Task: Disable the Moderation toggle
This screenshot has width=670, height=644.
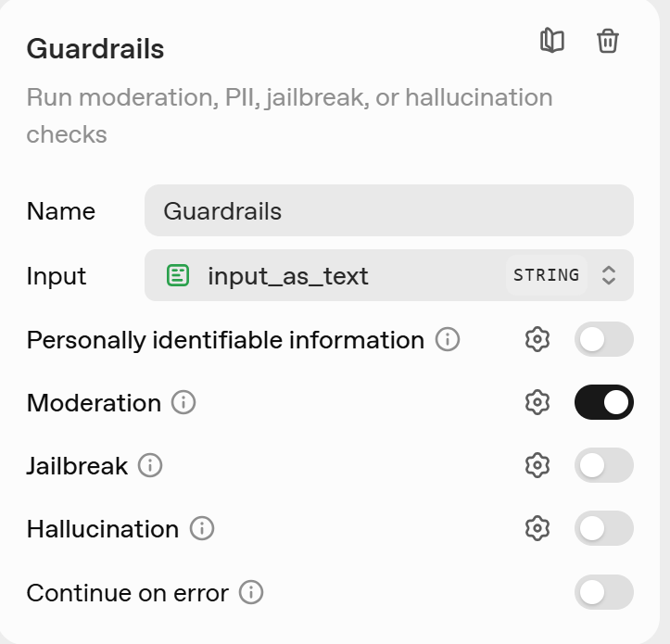Action: 604,402
